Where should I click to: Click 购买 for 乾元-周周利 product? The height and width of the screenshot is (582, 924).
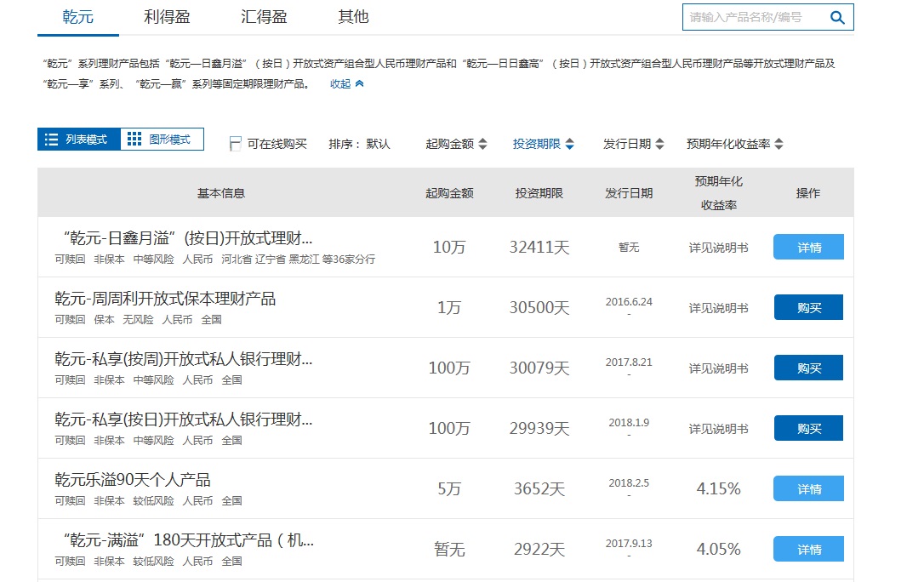point(807,307)
